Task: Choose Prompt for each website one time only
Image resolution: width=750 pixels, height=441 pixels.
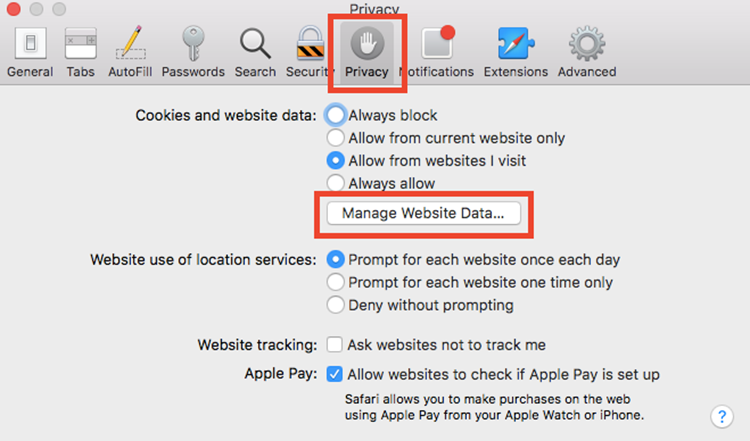Action: coord(336,283)
